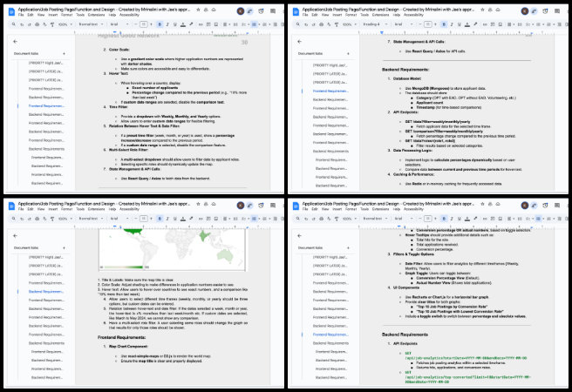Insert a link from the Color Scale window toolbar
This screenshot has width=572, height=392.
[x=201, y=24]
